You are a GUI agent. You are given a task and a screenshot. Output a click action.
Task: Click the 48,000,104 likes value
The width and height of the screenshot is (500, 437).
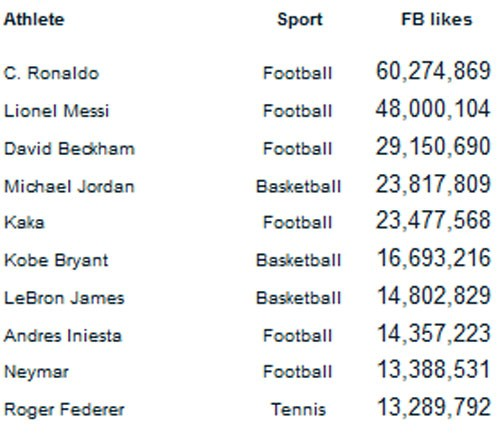(433, 109)
